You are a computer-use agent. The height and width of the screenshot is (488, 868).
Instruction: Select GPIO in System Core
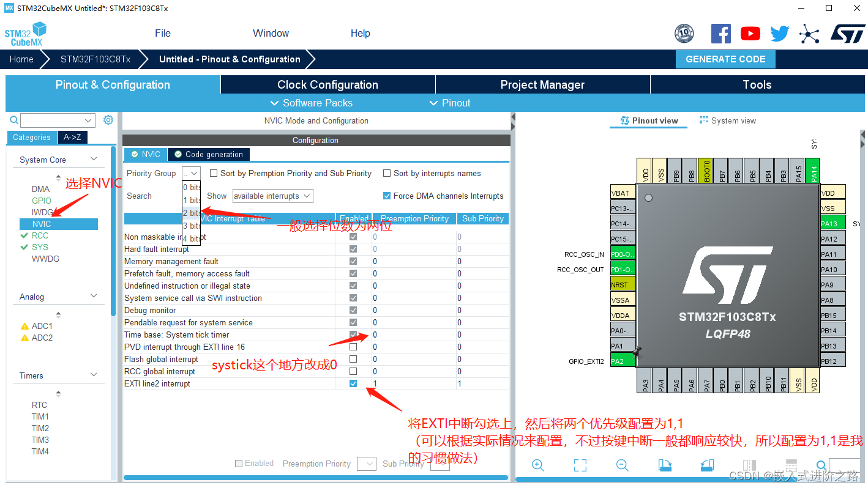click(x=42, y=201)
